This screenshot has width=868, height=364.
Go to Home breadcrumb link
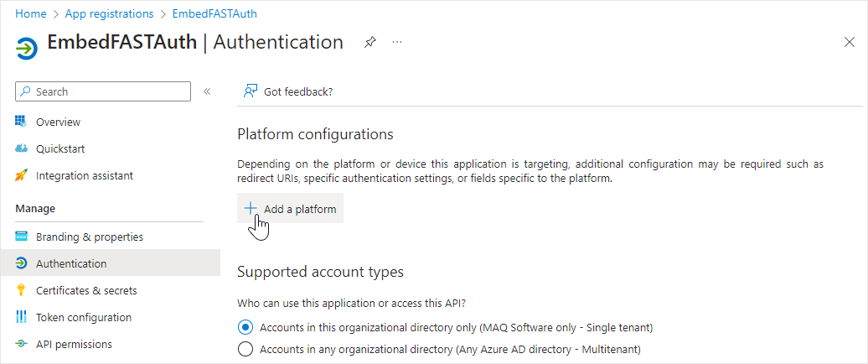pyautogui.click(x=31, y=13)
